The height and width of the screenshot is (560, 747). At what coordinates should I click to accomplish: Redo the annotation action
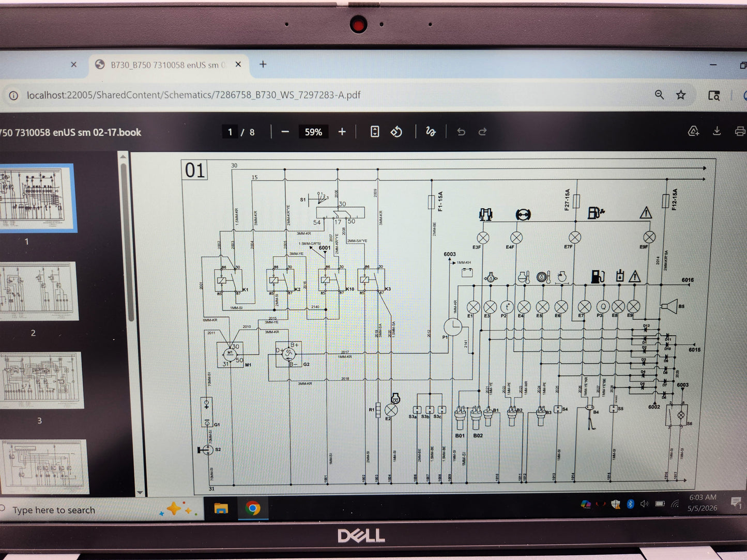click(x=482, y=132)
